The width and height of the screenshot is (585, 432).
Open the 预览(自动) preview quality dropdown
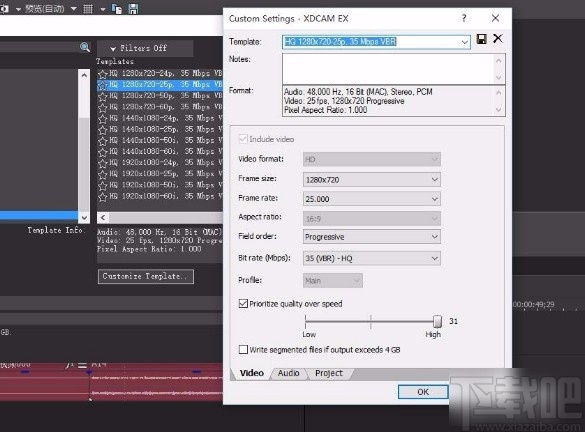click(x=73, y=8)
